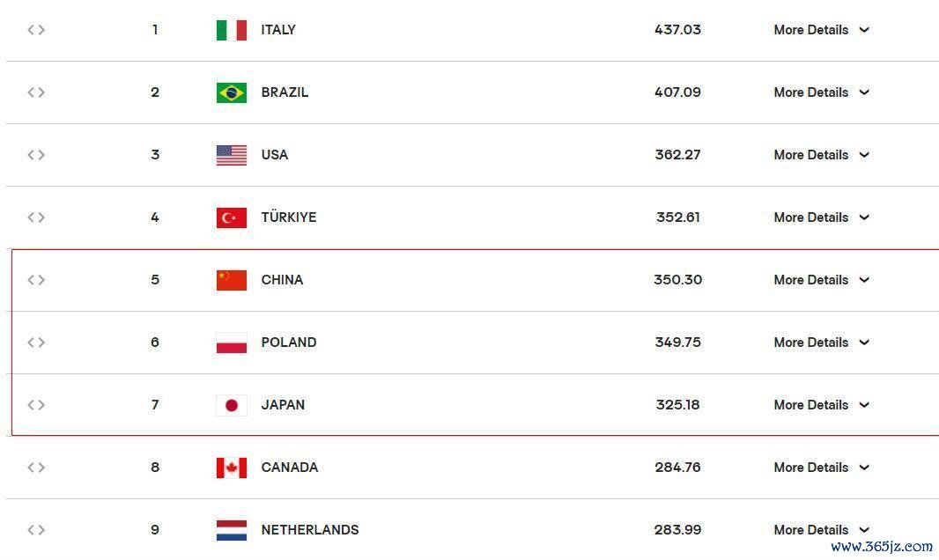The image size is (939, 560).
Task: Click the USA flag icon
Action: click(231, 155)
